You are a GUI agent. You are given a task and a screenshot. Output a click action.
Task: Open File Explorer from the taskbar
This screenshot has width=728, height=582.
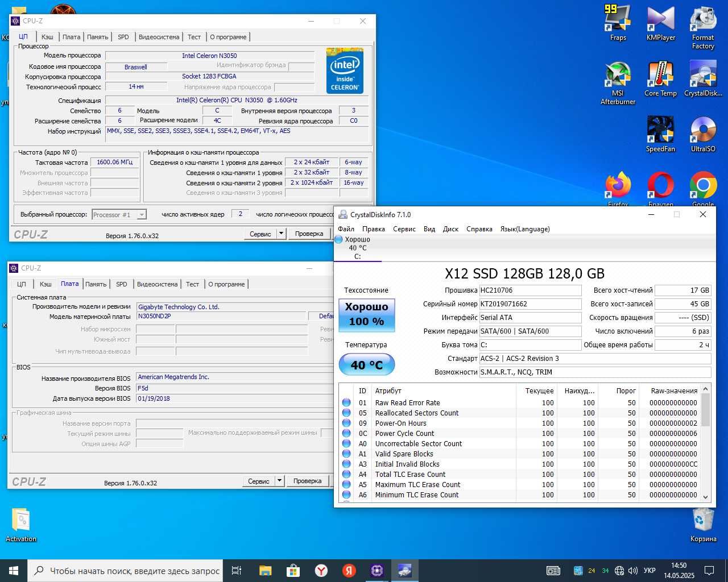coord(265,571)
